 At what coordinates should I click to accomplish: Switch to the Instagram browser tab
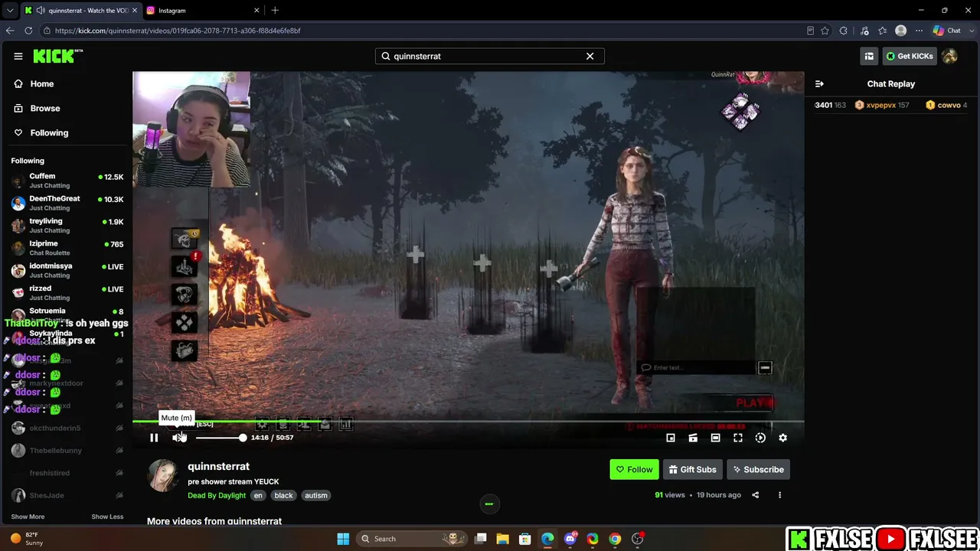(x=201, y=11)
